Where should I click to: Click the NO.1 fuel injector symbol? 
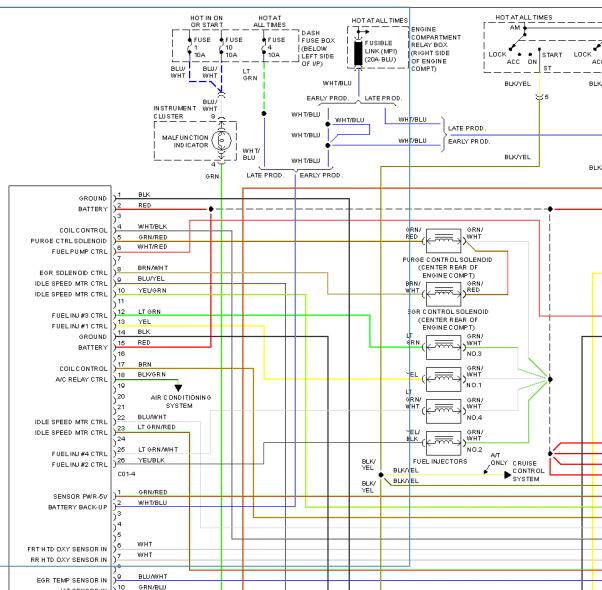[444, 379]
